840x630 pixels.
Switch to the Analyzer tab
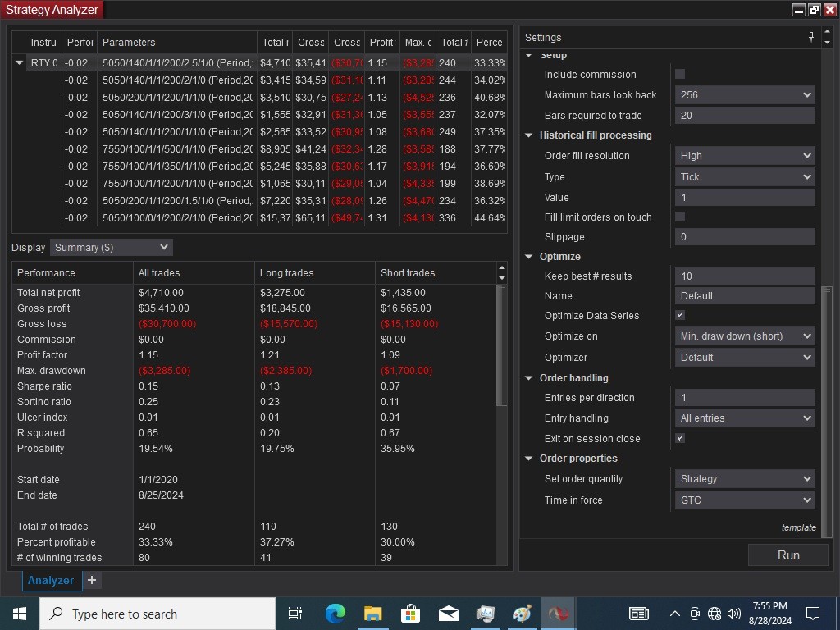(51, 580)
